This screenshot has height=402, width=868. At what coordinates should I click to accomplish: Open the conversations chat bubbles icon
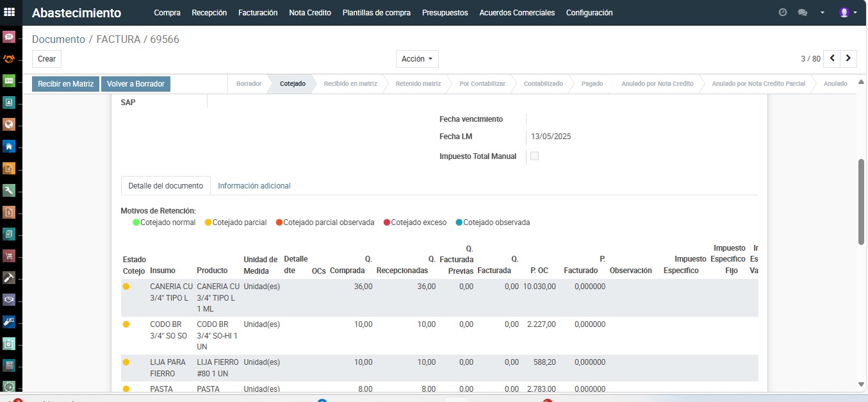[802, 13]
